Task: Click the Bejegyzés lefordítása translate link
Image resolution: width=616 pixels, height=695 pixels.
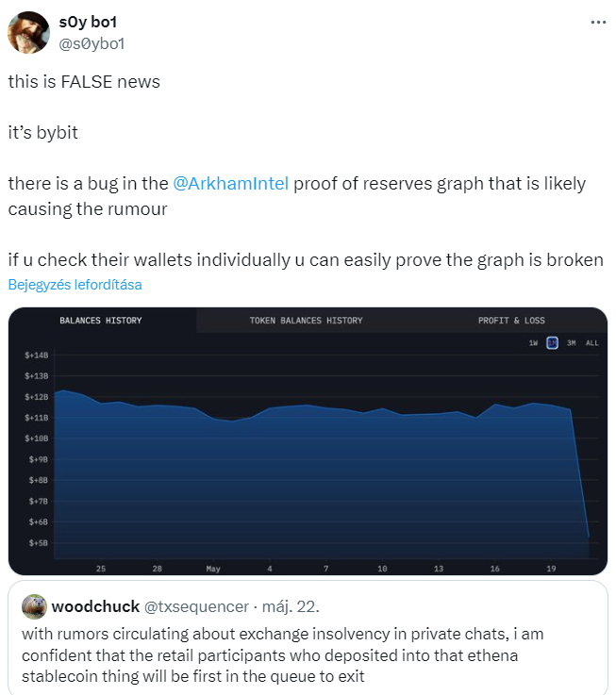Action: pos(75,285)
